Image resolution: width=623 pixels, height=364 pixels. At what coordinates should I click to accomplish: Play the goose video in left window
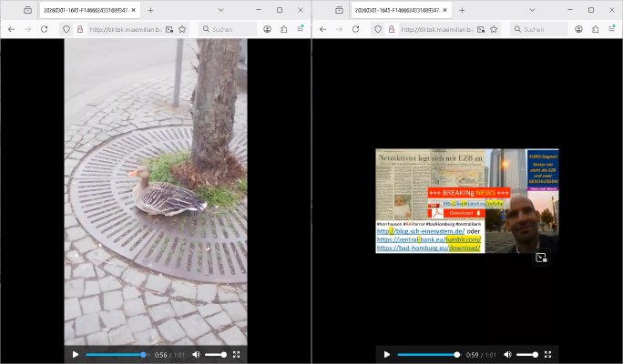coord(76,354)
